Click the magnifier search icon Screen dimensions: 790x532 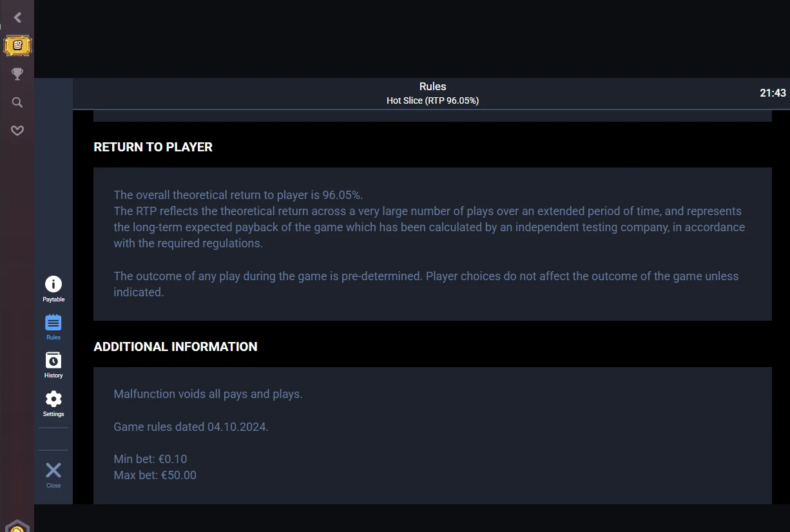[17, 102]
